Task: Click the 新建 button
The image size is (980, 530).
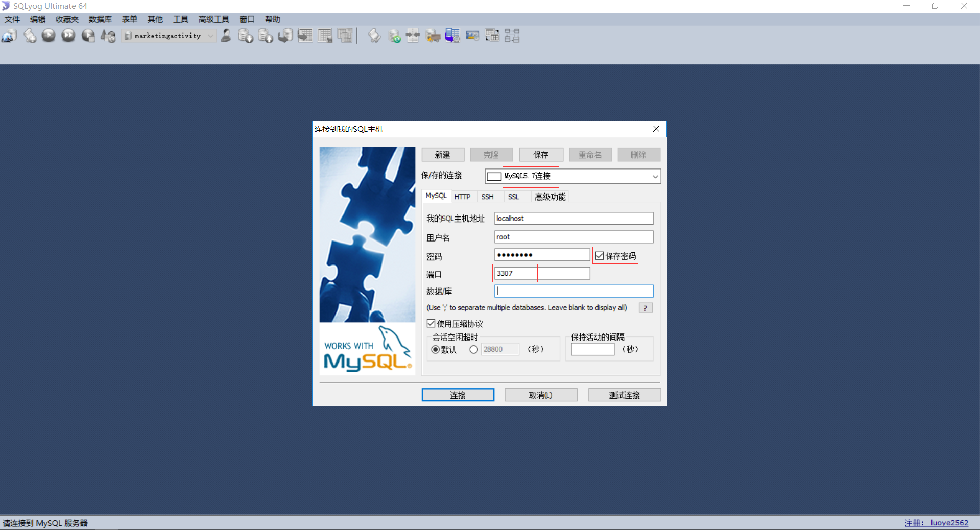Action: pyautogui.click(x=443, y=155)
